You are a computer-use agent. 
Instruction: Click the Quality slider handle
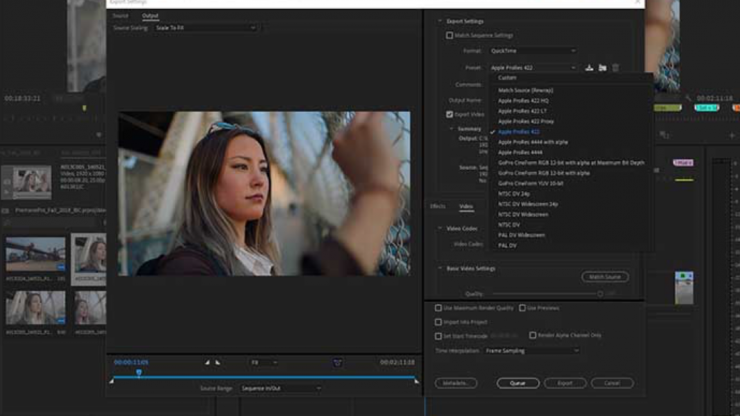600,294
